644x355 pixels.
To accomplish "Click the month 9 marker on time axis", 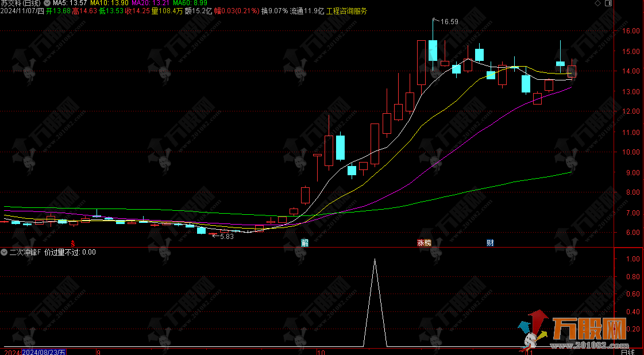I will 98,352.
